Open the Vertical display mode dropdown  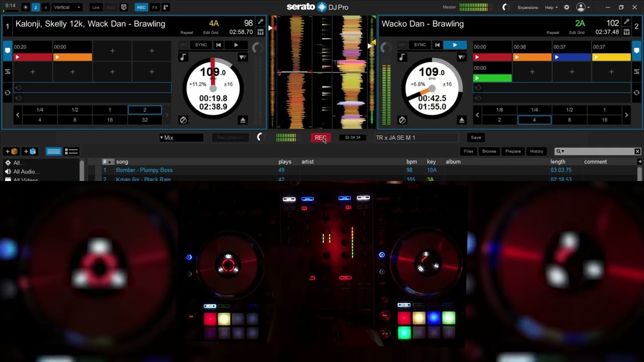(67, 8)
